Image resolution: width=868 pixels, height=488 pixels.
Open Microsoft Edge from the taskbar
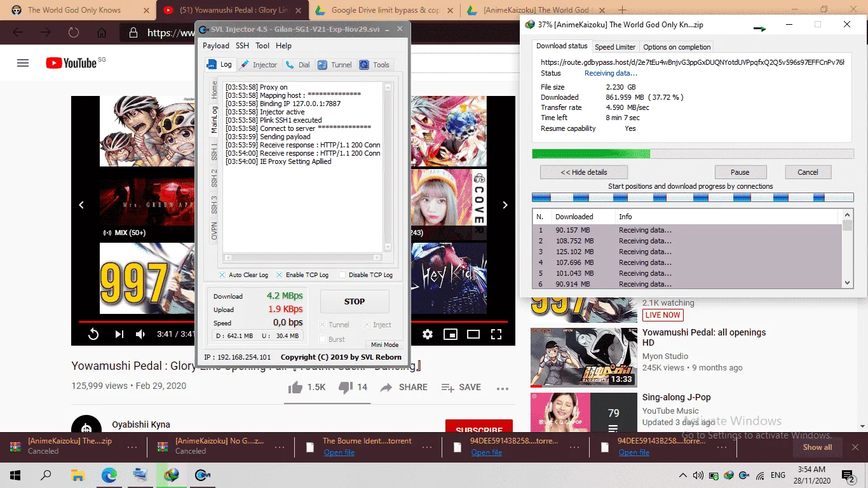[109, 475]
